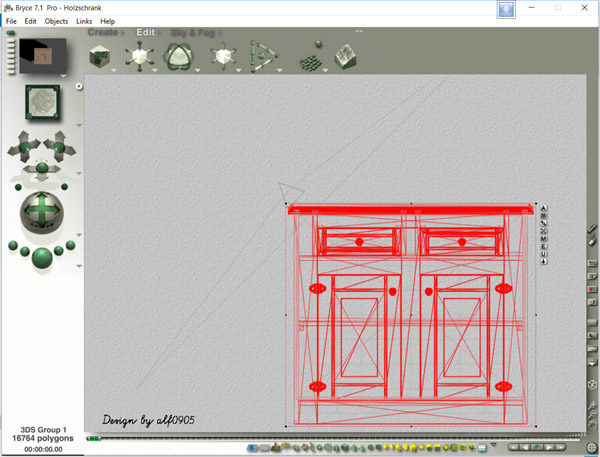Select the pan hand tool
The width and height of the screenshot is (600, 457).
593,425
